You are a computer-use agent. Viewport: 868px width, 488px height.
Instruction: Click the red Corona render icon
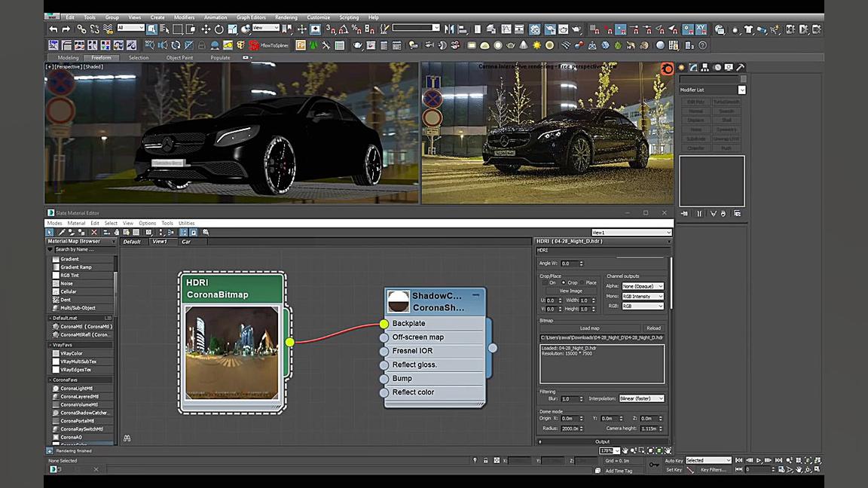[x=667, y=69]
